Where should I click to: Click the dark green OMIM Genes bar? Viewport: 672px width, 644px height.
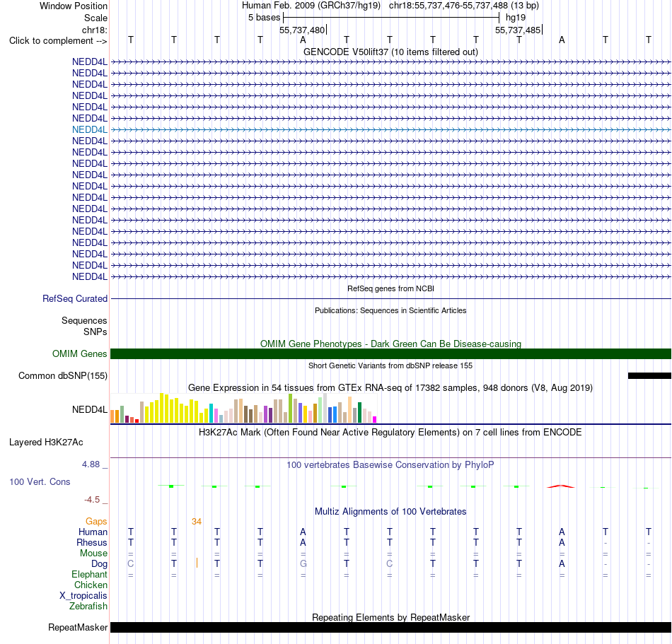pos(390,353)
